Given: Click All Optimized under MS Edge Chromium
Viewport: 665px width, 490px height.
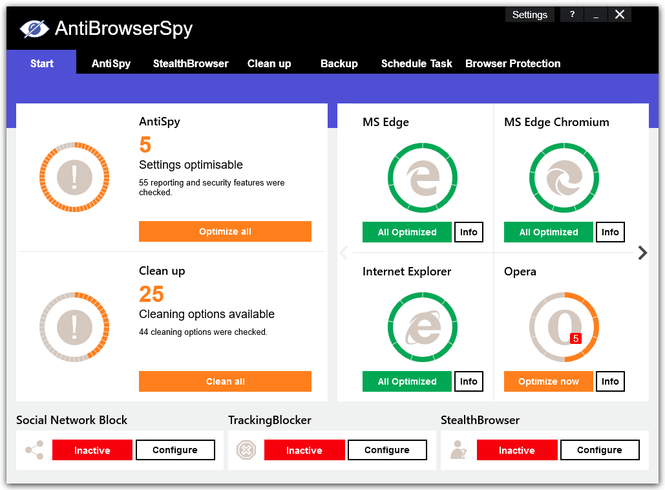Looking at the screenshot, I should click(x=548, y=232).
